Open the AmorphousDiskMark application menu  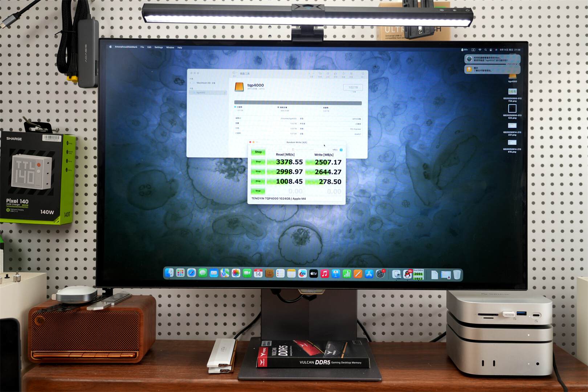point(126,47)
